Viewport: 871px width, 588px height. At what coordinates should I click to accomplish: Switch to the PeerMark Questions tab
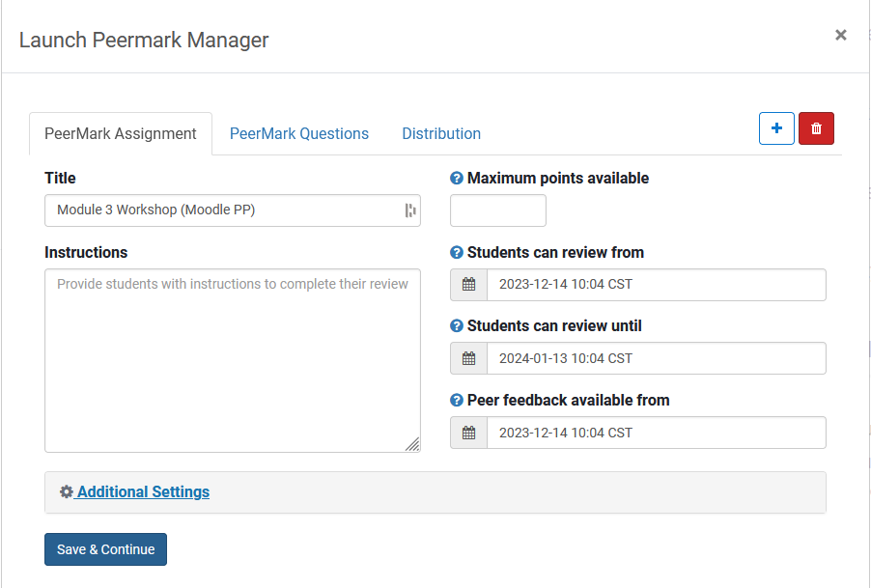tap(298, 134)
